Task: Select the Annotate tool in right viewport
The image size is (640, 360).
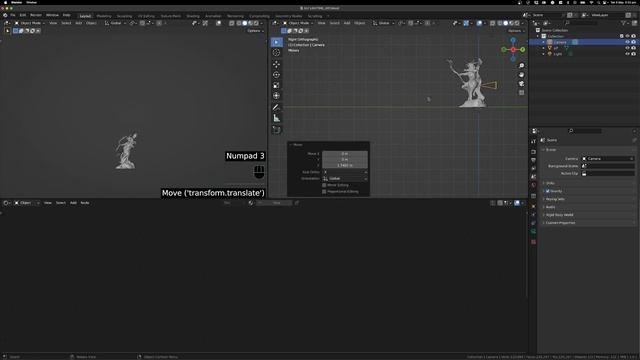Action: (276, 107)
